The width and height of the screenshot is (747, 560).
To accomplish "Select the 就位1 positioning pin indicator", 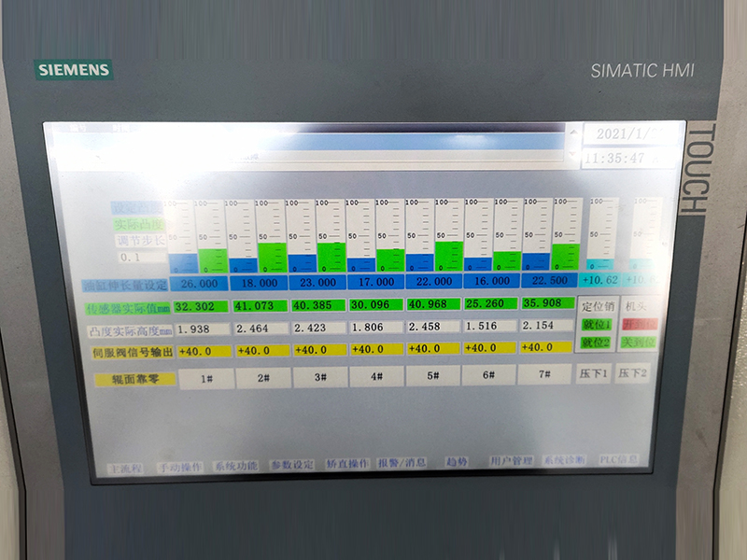I will tap(596, 324).
